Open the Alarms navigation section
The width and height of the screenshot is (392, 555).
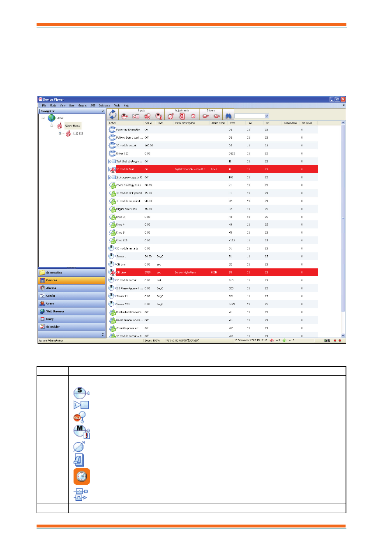(x=72, y=288)
